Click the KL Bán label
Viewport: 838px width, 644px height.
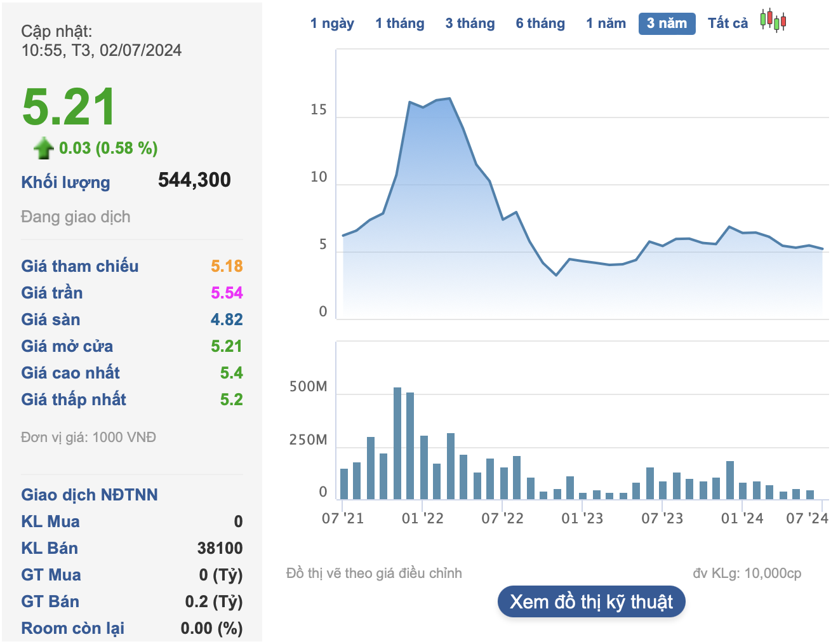[x=50, y=548]
